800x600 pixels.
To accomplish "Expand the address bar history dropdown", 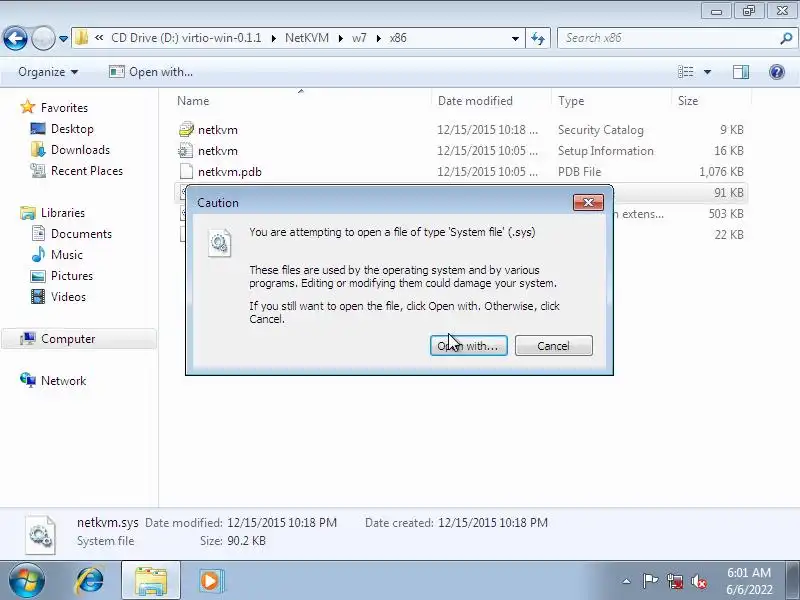I will 515,38.
